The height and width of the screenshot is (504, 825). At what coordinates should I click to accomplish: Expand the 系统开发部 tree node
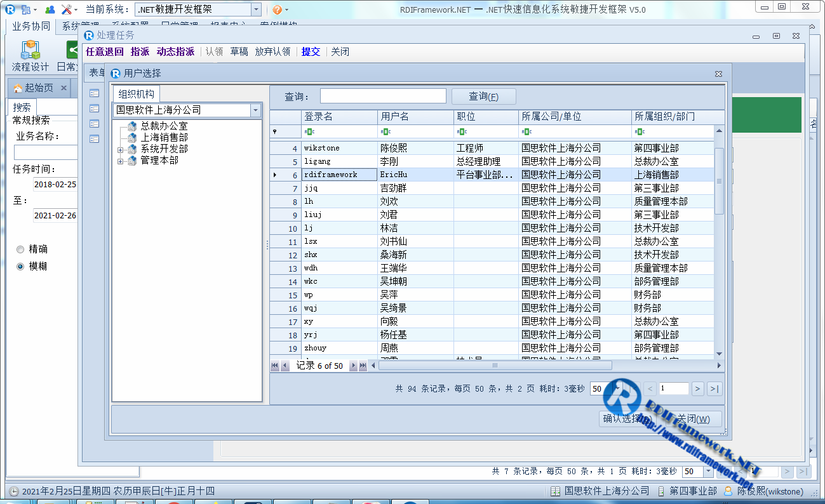(x=120, y=150)
